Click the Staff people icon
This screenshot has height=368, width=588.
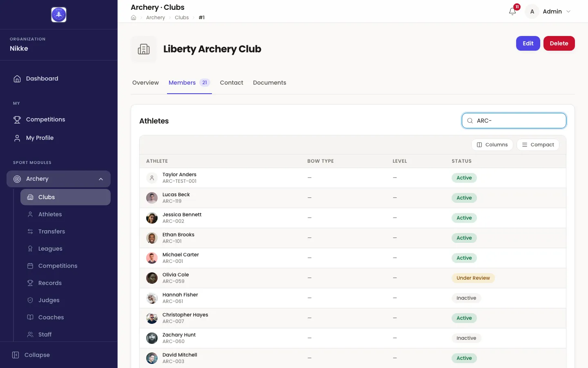30,334
